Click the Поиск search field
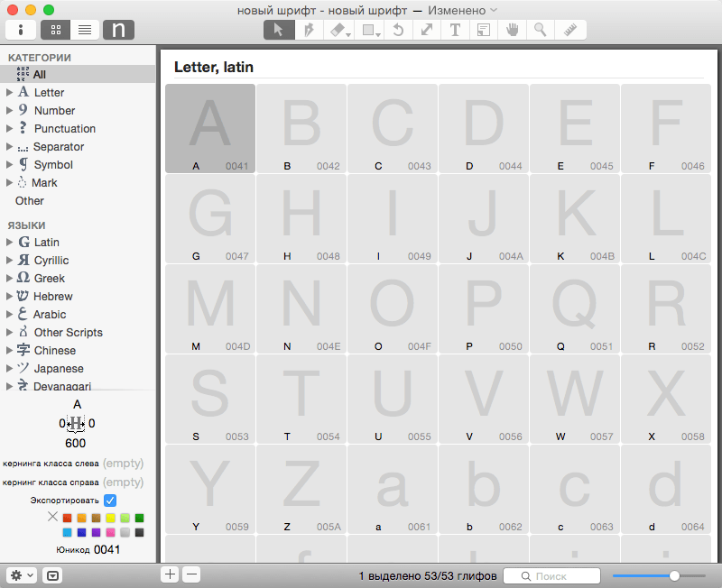The width and height of the screenshot is (722, 588). pyautogui.click(x=551, y=576)
